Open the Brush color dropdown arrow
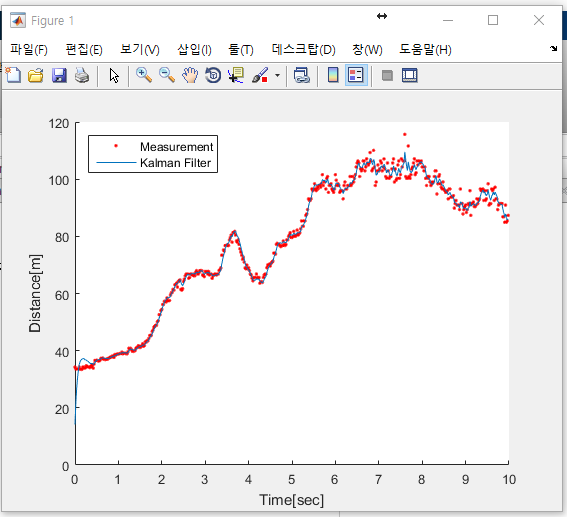The height and width of the screenshot is (517, 567). pos(277,76)
